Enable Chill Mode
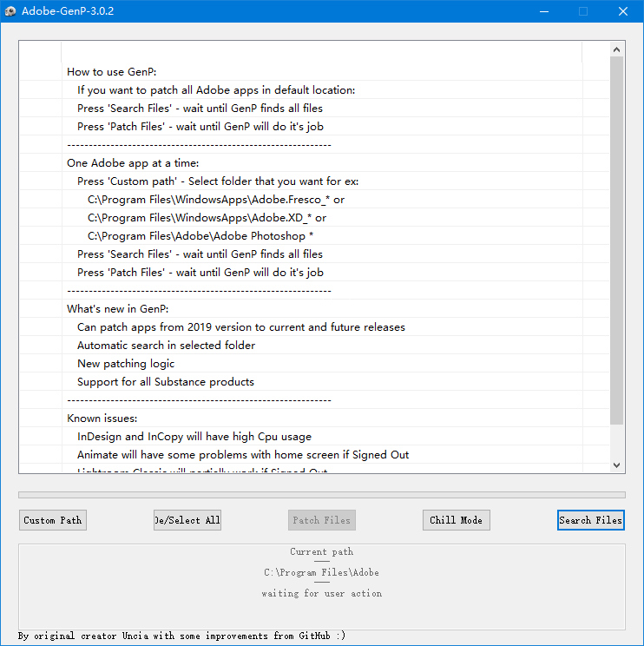The image size is (644, 646). [x=457, y=520]
